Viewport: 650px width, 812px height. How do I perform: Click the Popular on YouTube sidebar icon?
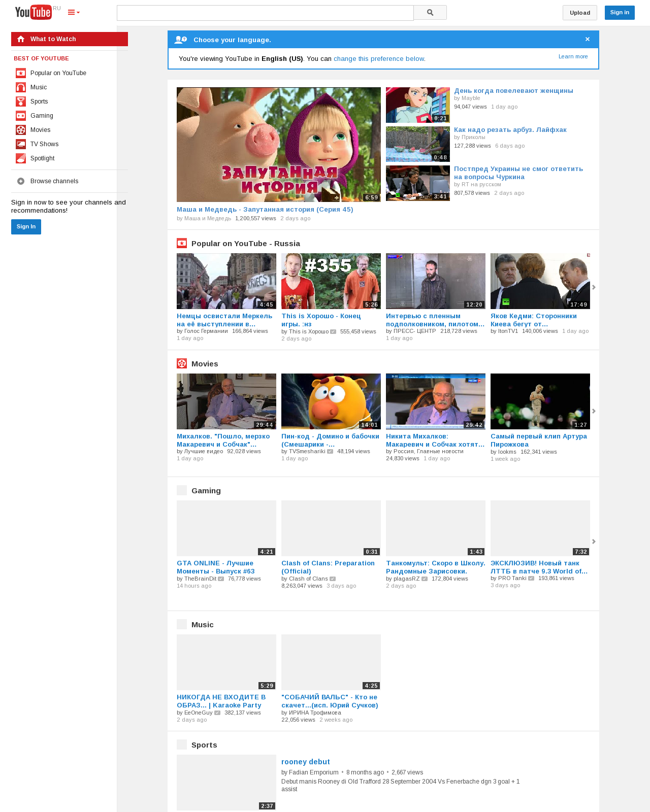21,73
